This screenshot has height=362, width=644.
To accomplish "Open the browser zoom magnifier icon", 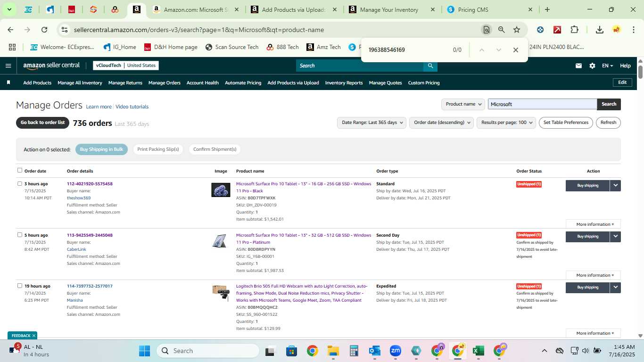I will [x=502, y=30].
